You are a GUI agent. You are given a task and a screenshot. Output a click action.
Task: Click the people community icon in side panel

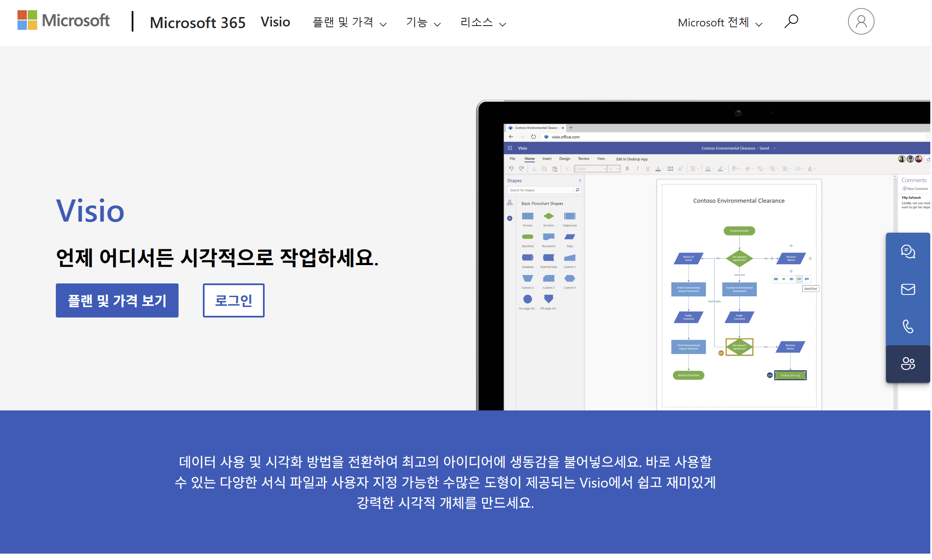pos(908,364)
